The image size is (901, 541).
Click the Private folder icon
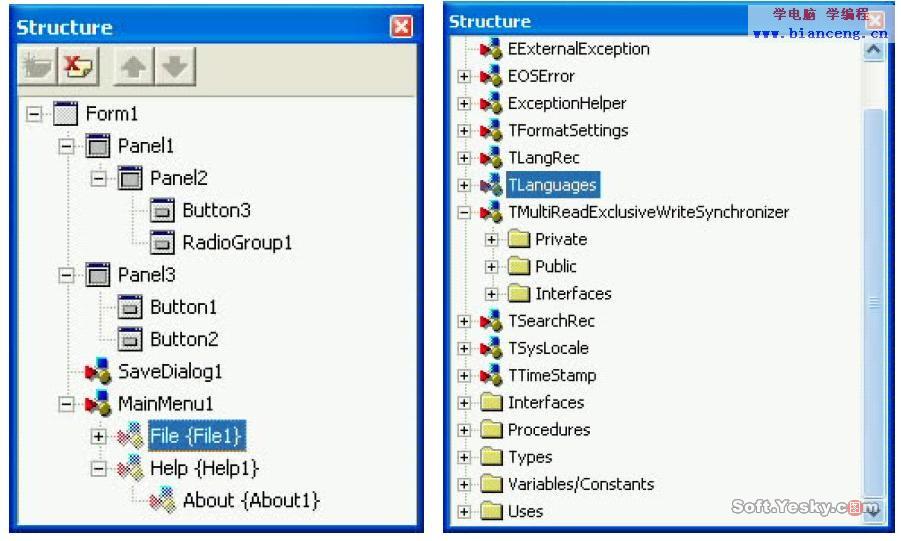[519, 239]
